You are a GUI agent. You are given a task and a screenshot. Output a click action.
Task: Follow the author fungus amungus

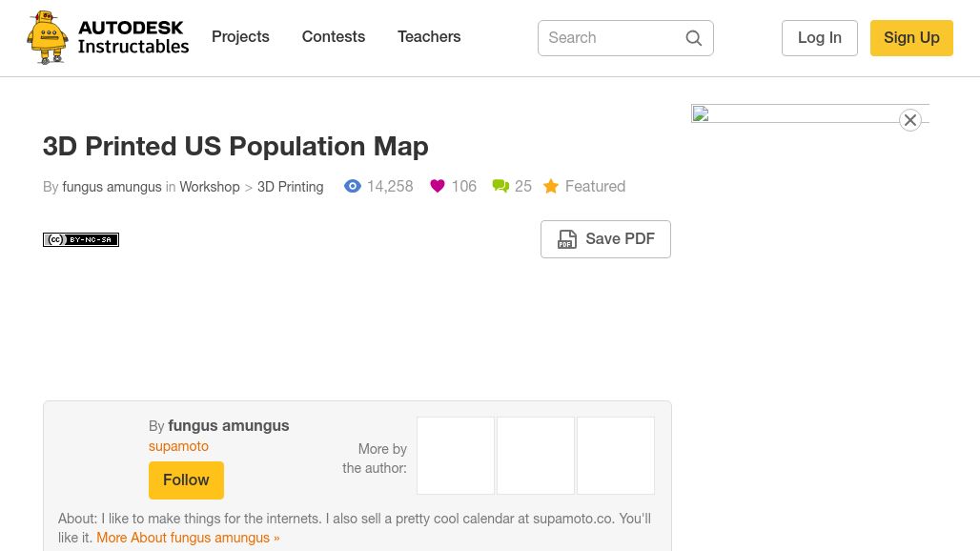(x=186, y=480)
